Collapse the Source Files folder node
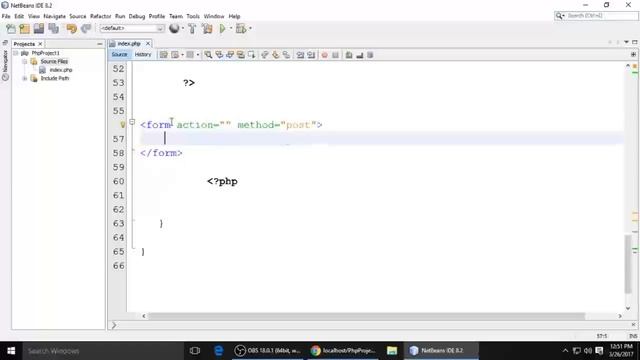The width and height of the screenshot is (640, 360). pyautogui.click(x=24, y=62)
